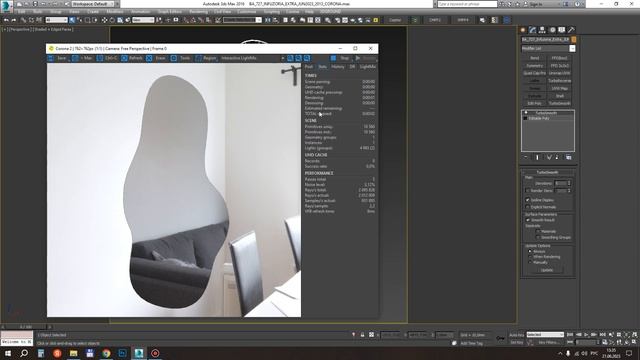Viewport: 640px width, 360px height.
Task: Switch to the DR tab in VFB
Action: tap(352, 67)
